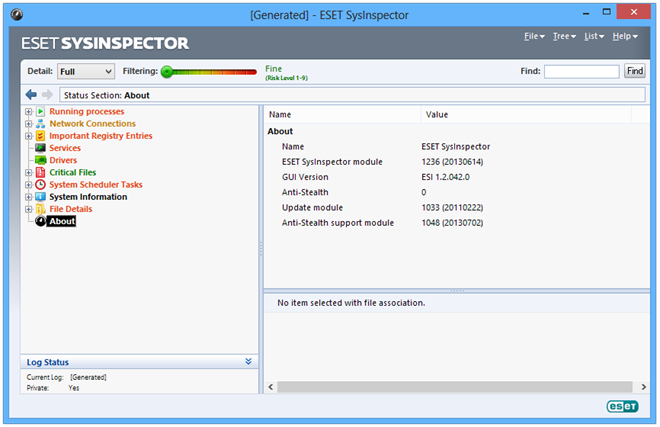Click value '1033 (20110222)'
Viewport: 660px width, 427px height.
452,208
